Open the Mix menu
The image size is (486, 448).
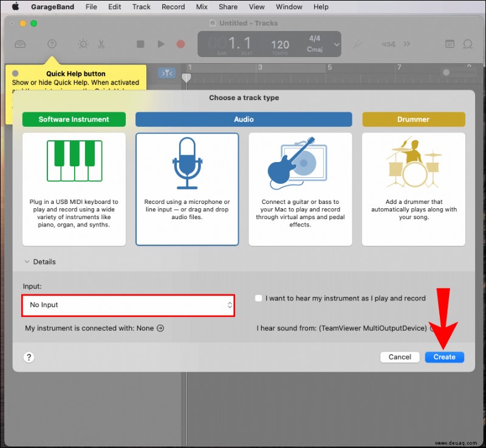202,7
